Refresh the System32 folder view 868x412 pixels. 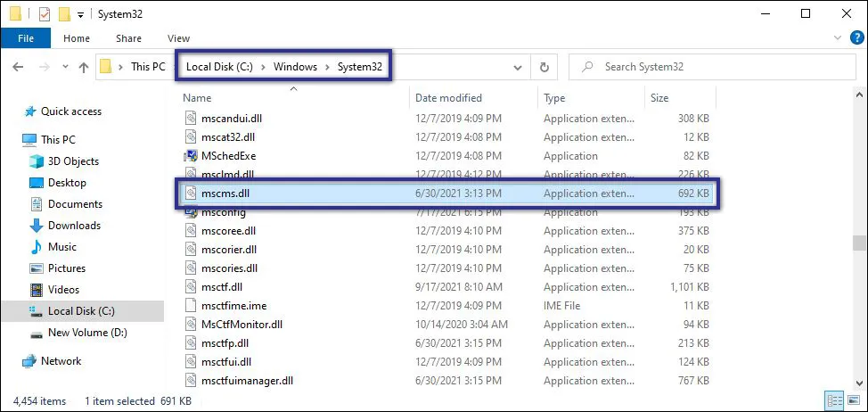click(545, 67)
